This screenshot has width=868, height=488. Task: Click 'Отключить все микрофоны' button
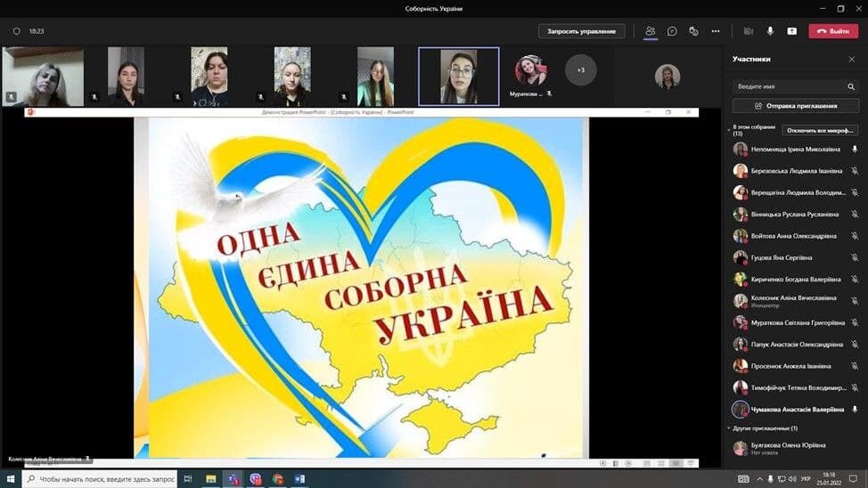coord(820,130)
